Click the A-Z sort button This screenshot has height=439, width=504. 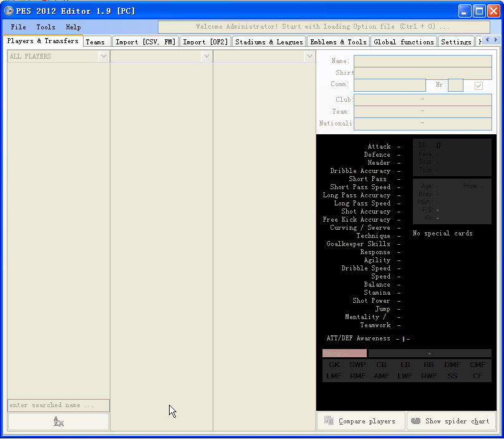click(x=59, y=422)
